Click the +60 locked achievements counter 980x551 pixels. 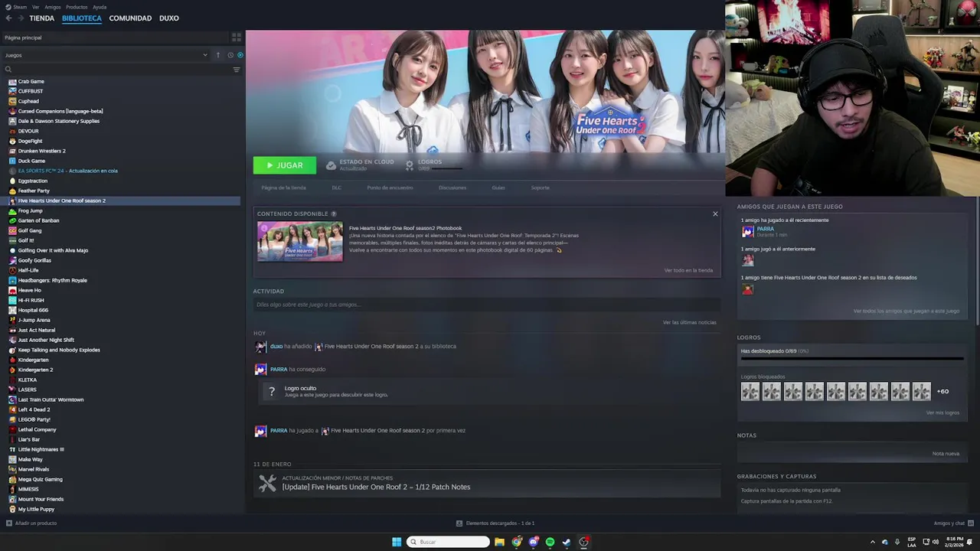(942, 391)
